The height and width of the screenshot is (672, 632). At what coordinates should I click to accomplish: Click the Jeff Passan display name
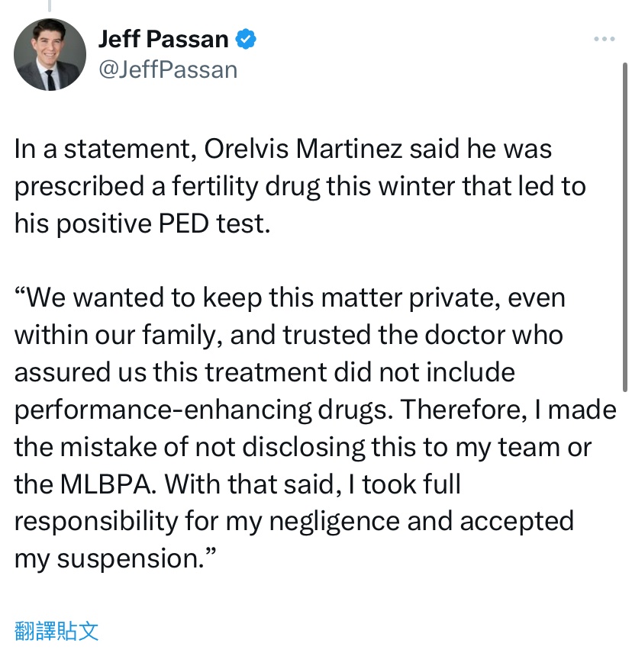(163, 39)
